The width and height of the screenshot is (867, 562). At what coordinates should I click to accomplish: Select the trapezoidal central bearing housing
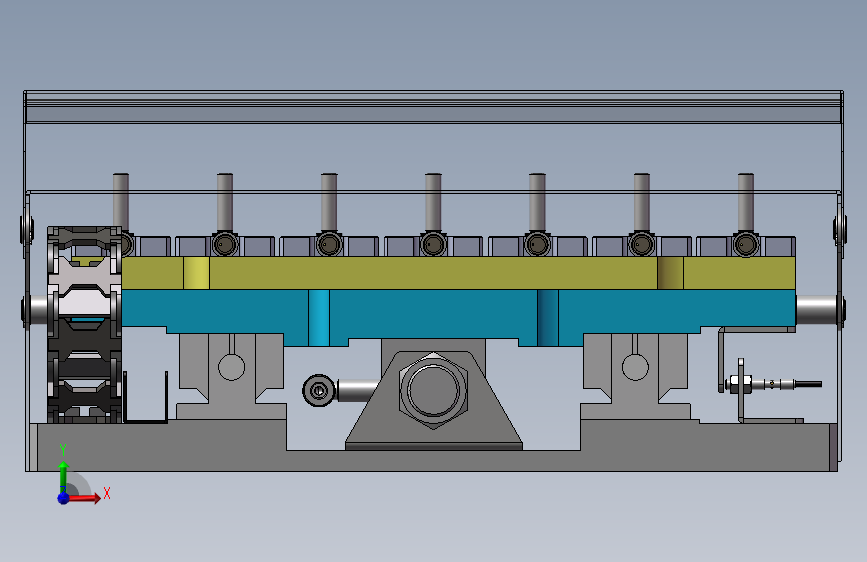point(434,399)
